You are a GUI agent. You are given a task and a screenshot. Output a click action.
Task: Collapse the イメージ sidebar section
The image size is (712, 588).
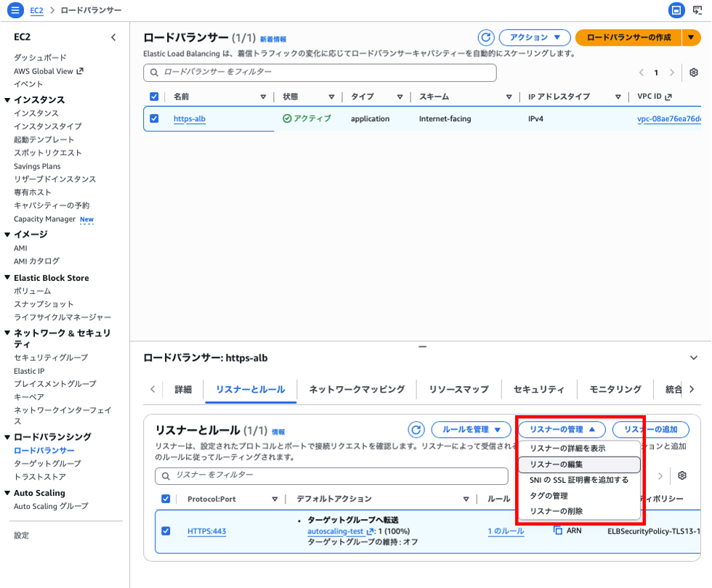(7, 234)
